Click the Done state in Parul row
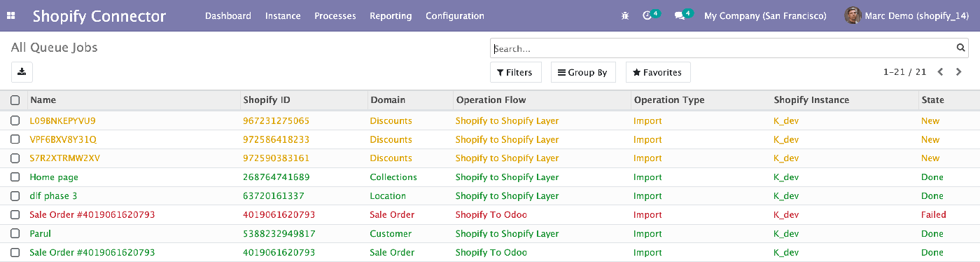This screenshot has width=980, height=262. click(932, 234)
